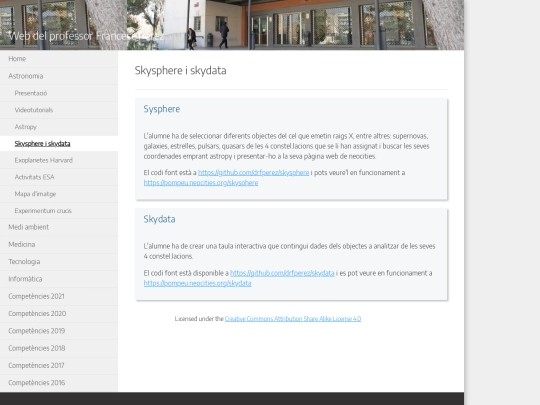Open the Videotutorials page
Viewport: 540px width, 405px height.
click(x=59, y=110)
